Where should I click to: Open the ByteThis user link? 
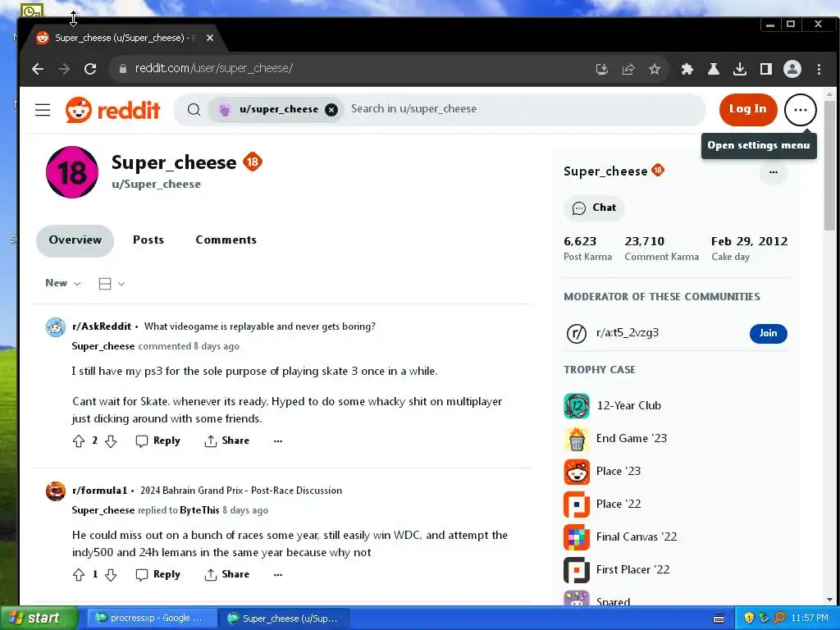(200, 510)
